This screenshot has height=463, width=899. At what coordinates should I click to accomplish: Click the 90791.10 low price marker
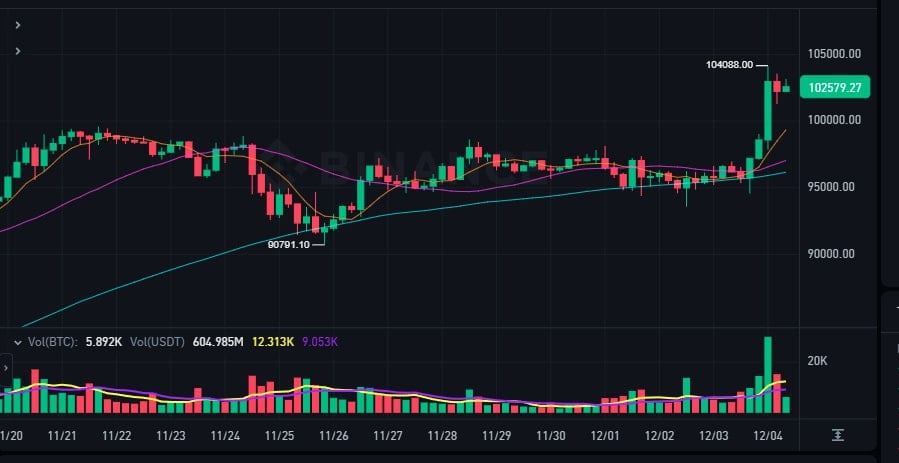pos(289,244)
